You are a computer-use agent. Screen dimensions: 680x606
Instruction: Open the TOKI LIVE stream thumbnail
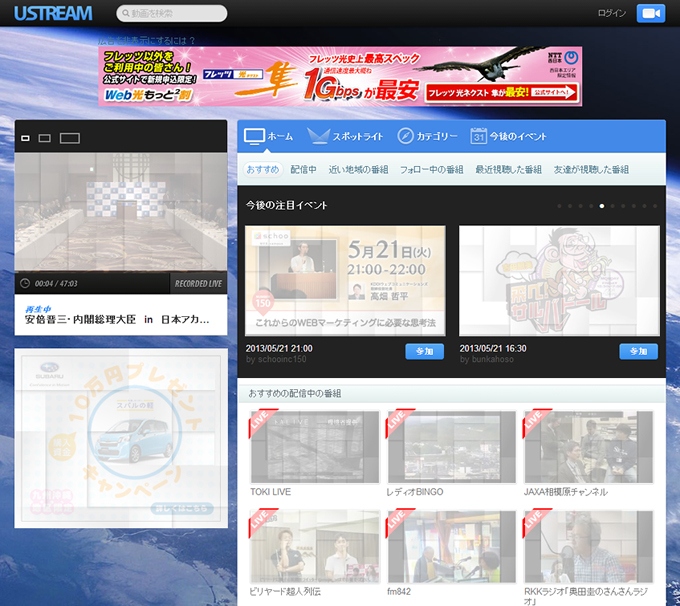(315, 447)
